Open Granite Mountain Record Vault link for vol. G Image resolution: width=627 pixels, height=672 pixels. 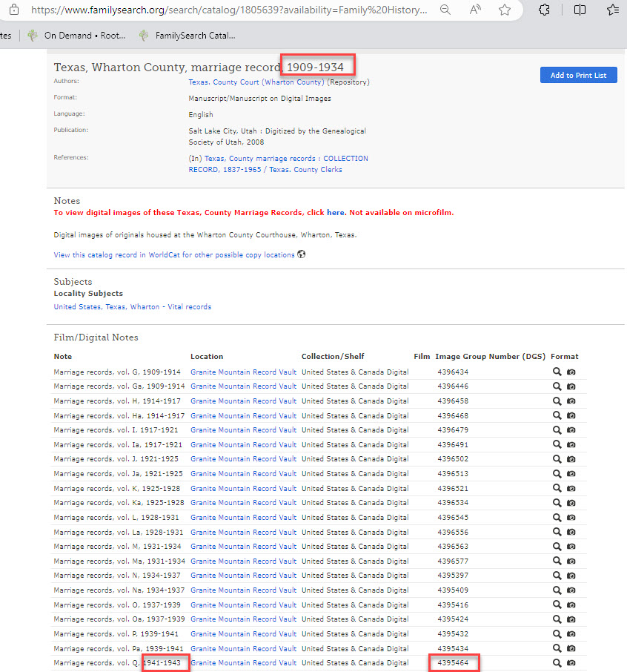point(243,372)
